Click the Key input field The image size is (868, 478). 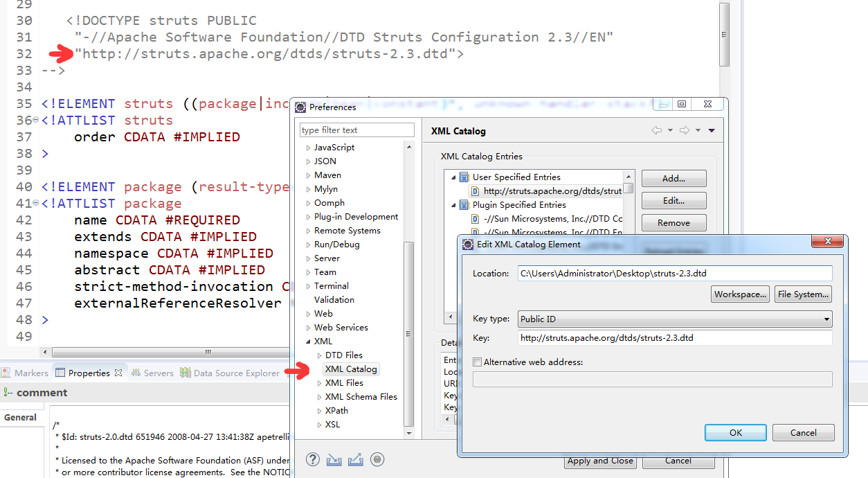click(675, 338)
